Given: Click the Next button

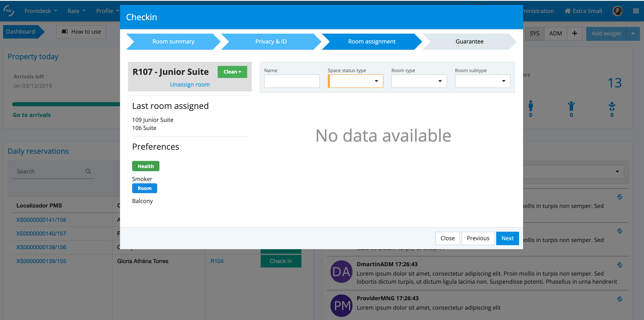Looking at the screenshot, I should tap(507, 238).
